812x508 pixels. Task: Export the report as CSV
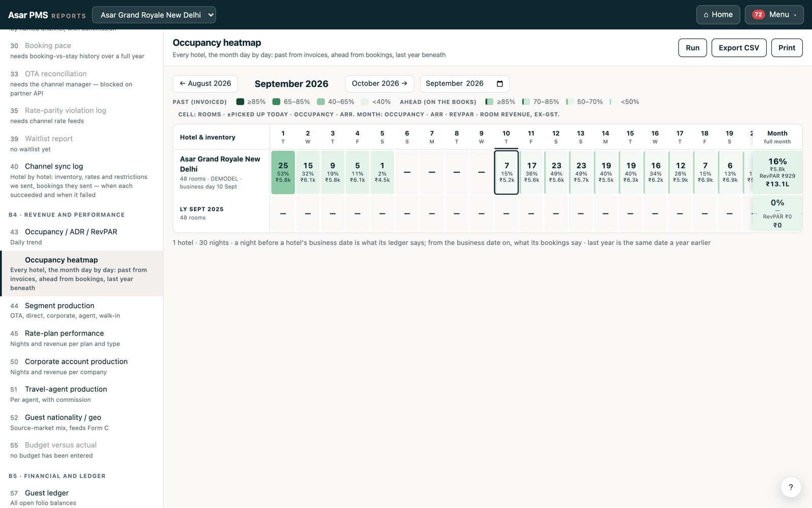coord(739,48)
